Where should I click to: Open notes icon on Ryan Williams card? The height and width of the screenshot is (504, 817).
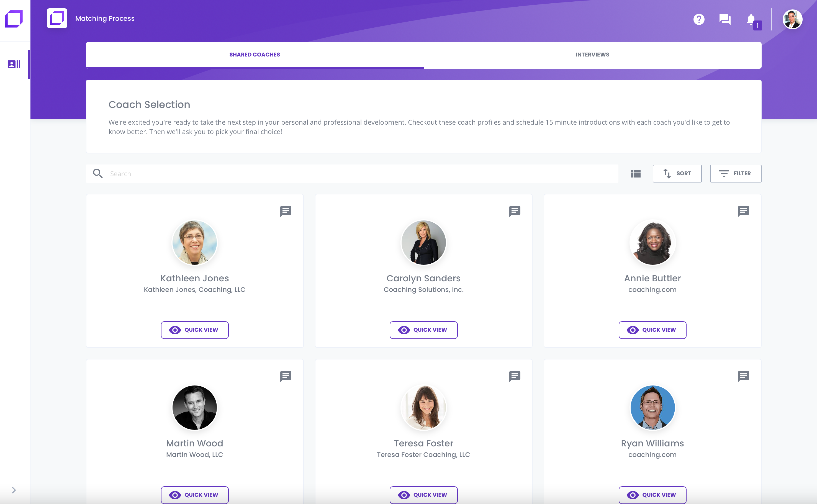tap(743, 376)
